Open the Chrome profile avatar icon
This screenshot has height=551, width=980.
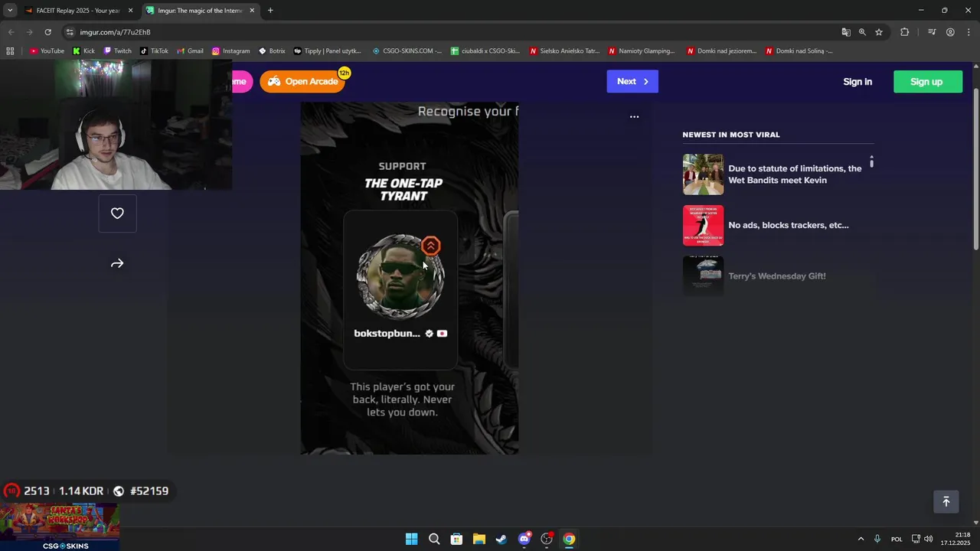click(x=950, y=32)
